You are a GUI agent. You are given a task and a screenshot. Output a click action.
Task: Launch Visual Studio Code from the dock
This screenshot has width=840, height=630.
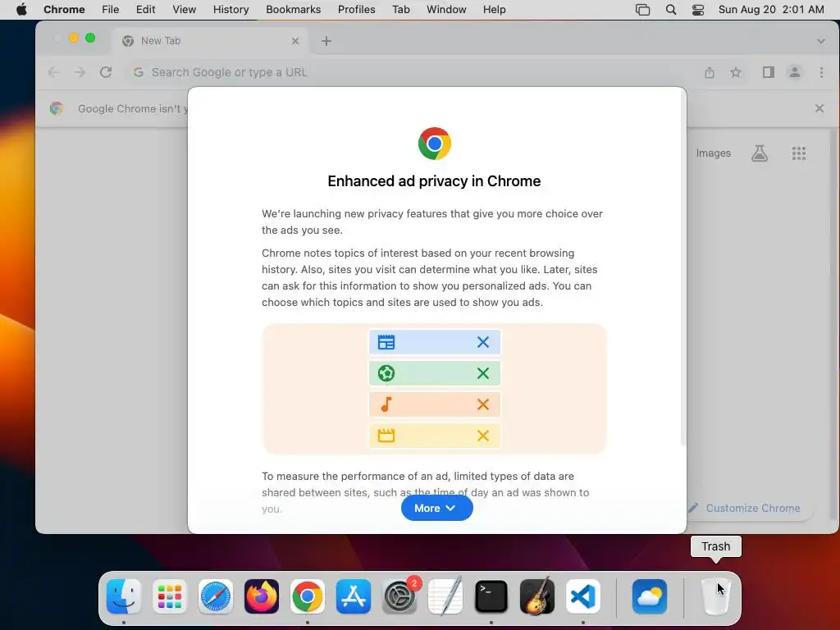pyautogui.click(x=583, y=596)
